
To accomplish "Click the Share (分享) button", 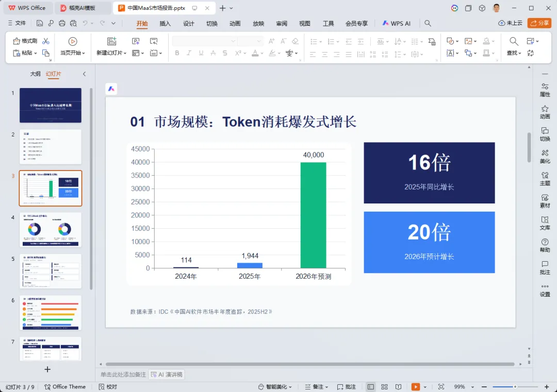I will (539, 23).
